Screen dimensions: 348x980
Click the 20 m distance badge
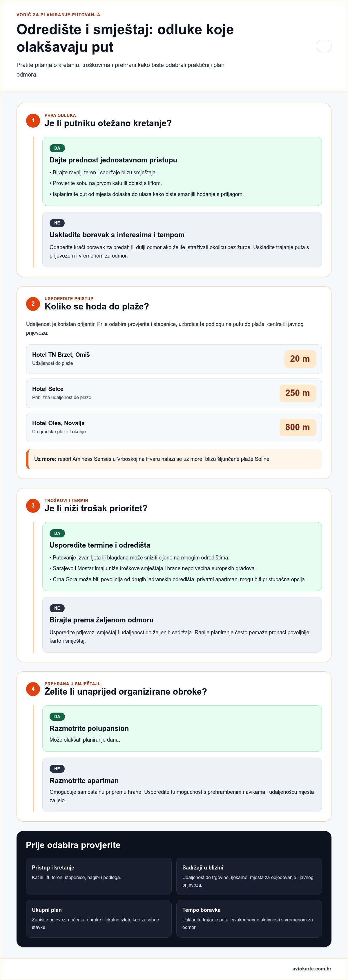coord(300,359)
